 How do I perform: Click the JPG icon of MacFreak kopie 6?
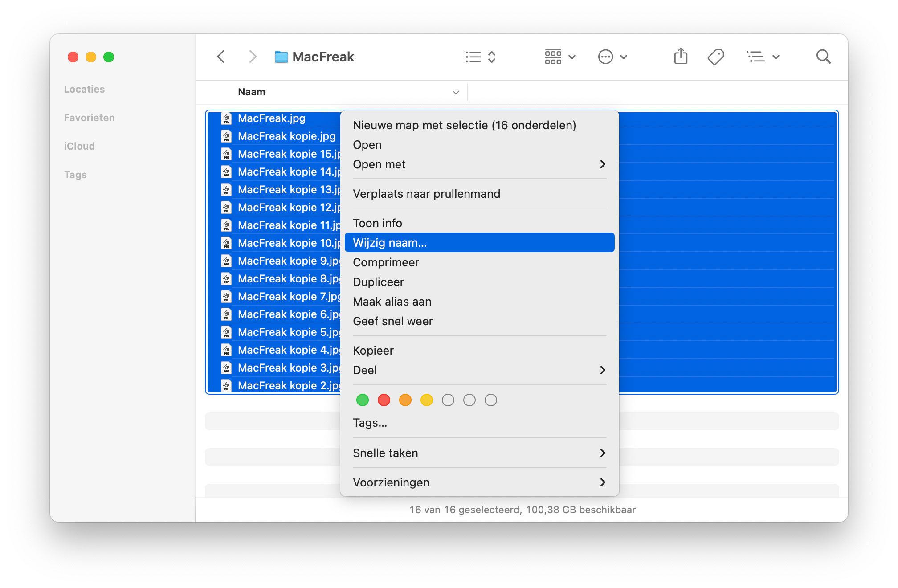[227, 314]
